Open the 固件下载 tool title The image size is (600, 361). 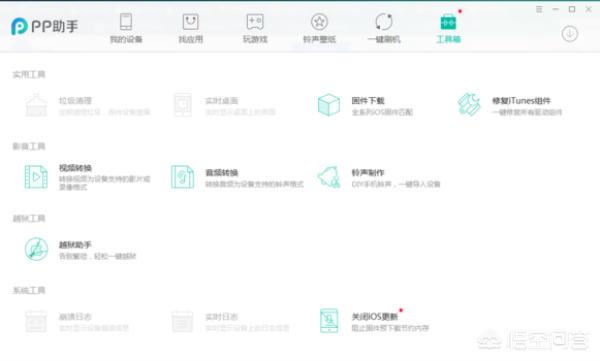click(x=368, y=101)
